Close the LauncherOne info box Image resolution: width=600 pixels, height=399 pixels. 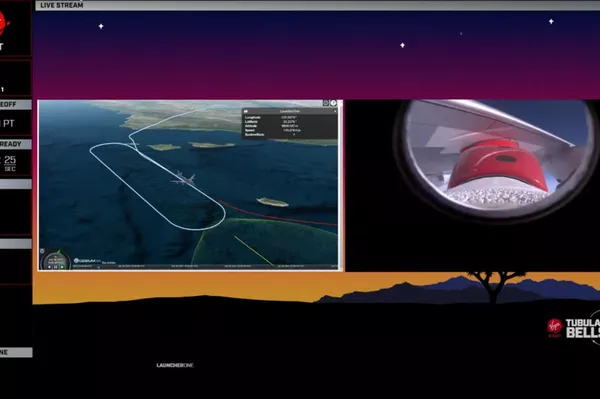[335, 111]
